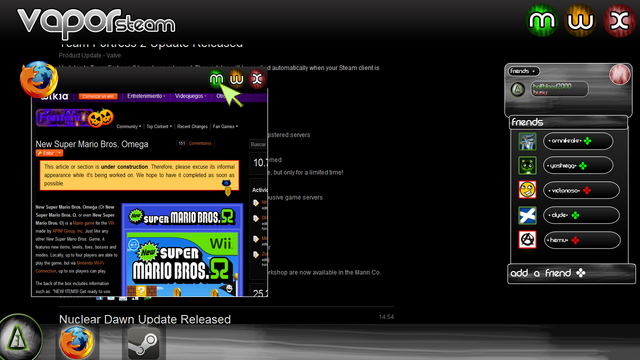
Task: Open the round start orb in the bottom corner
Action: pos(18,338)
